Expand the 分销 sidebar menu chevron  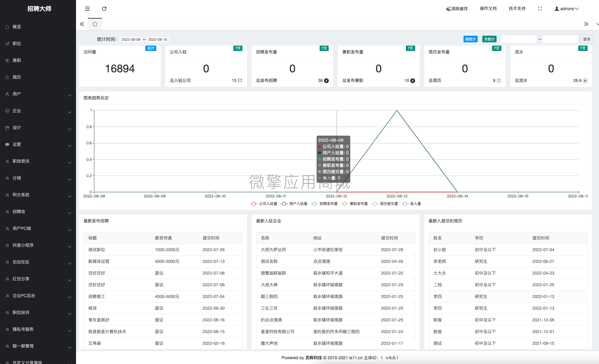tap(70, 179)
